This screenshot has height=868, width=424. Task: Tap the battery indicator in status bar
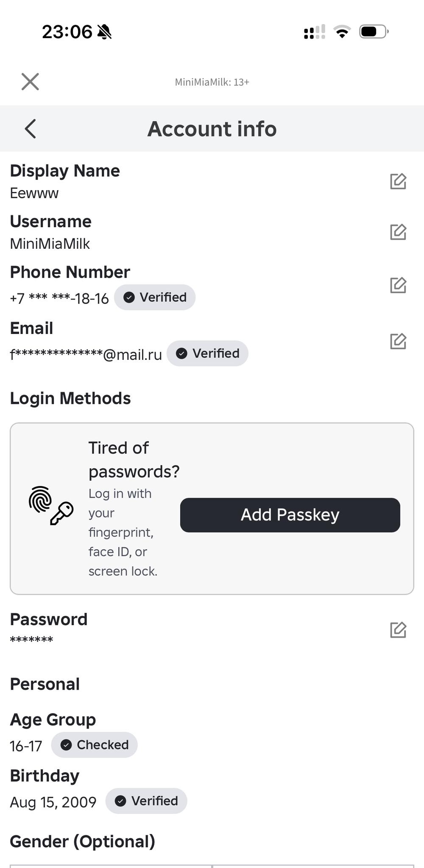[x=374, y=32]
